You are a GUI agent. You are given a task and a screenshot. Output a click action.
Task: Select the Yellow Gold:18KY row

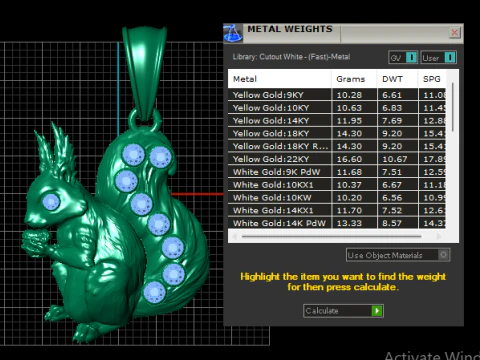point(337,133)
